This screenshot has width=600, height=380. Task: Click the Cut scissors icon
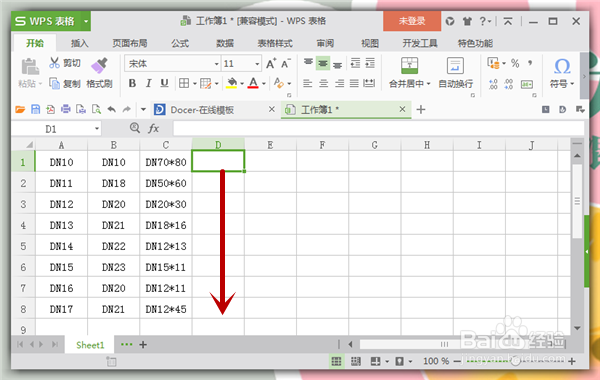[55, 63]
